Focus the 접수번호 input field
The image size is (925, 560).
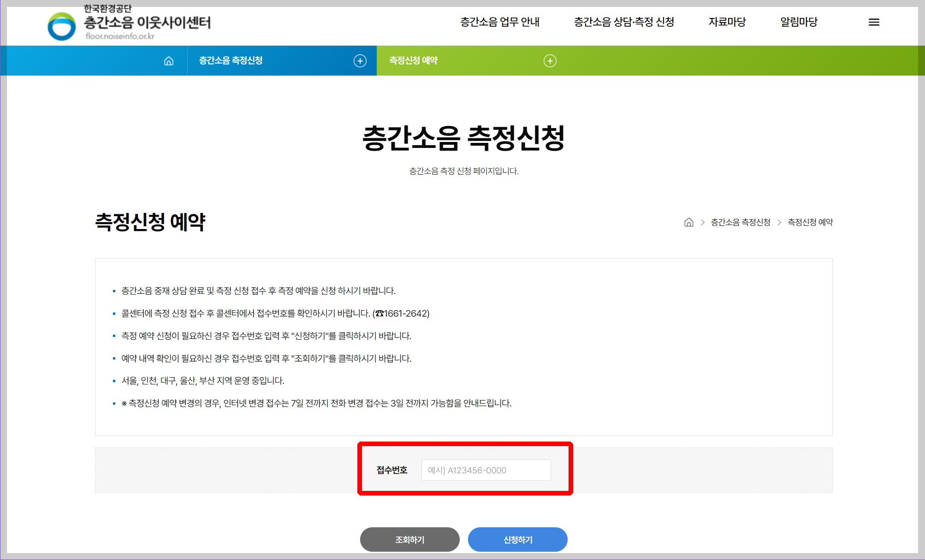tap(486, 470)
